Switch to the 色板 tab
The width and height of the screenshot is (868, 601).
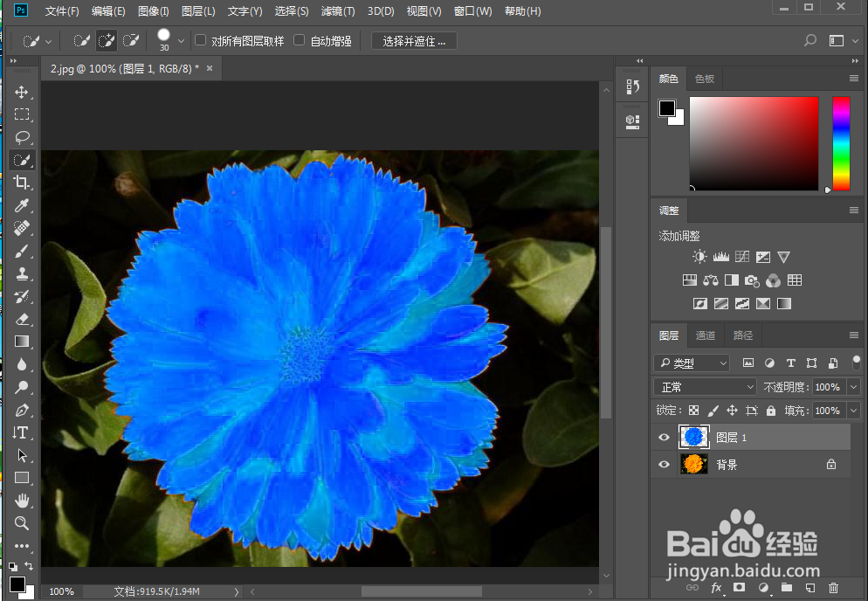tap(705, 79)
